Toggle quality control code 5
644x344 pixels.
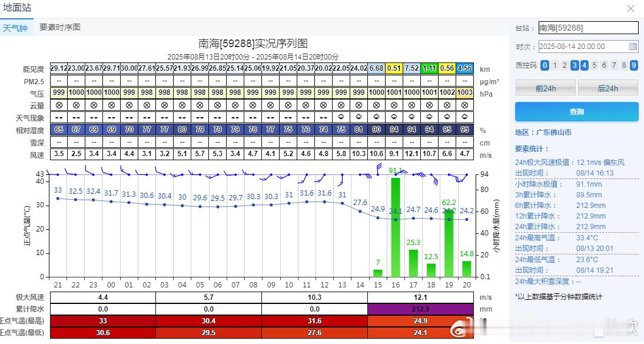tap(595, 65)
